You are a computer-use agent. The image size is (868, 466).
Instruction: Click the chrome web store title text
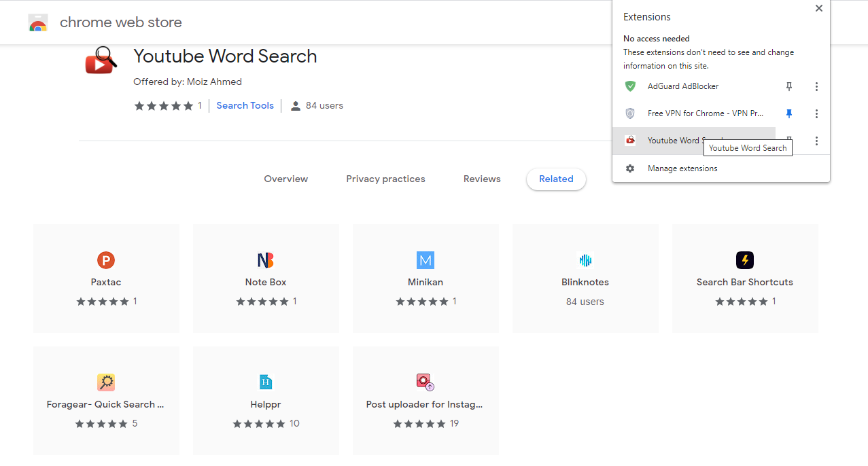[x=121, y=22]
